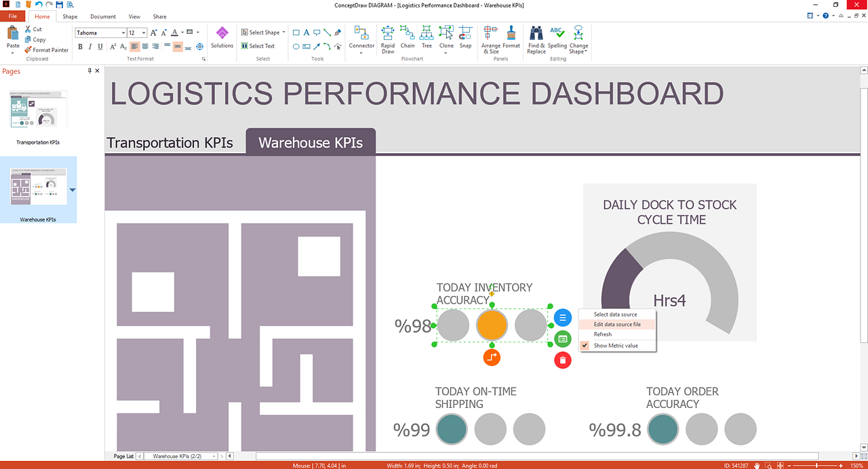The width and height of the screenshot is (868, 469).
Task: Select the Text tool
Action: (x=307, y=33)
